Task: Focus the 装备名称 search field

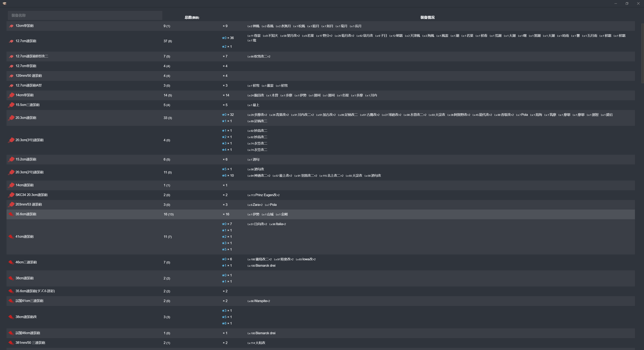Action: tap(85, 15)
